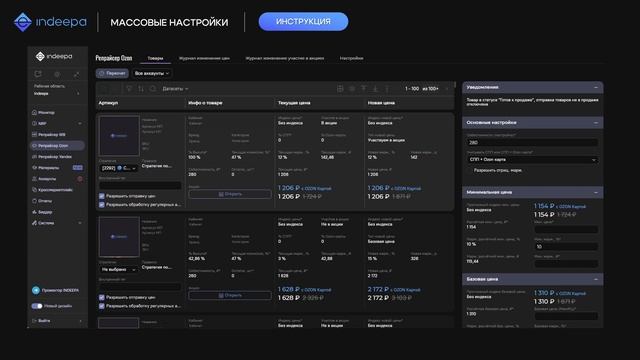Click the gear icon in the table toolbar
This screenshot has width=640, height=360.
pos(352,89)
